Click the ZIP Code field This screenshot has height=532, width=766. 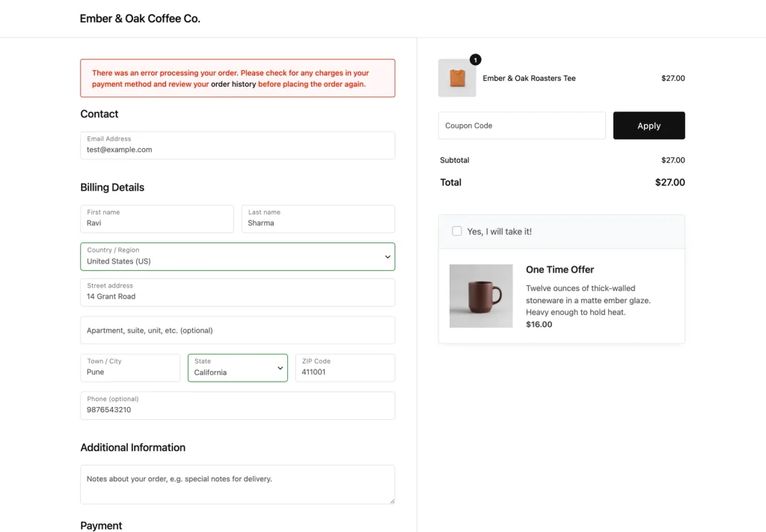point(345,368)
